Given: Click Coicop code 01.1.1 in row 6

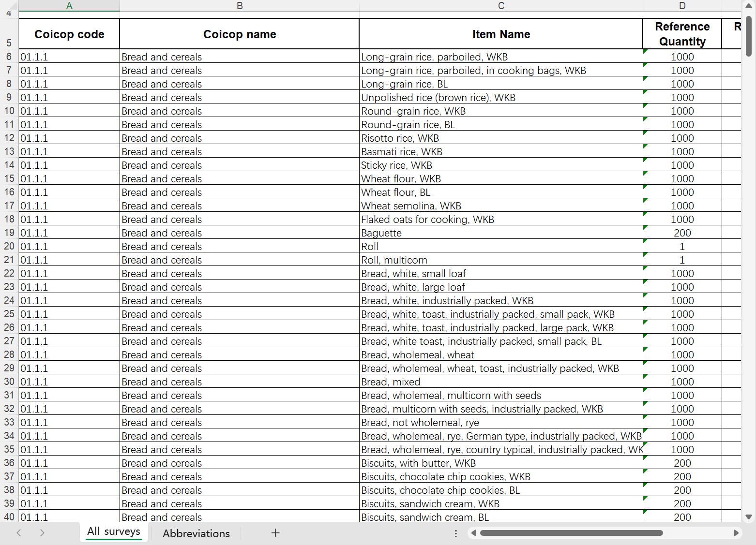Looking at the screenshot, I should tap(69, 57).
